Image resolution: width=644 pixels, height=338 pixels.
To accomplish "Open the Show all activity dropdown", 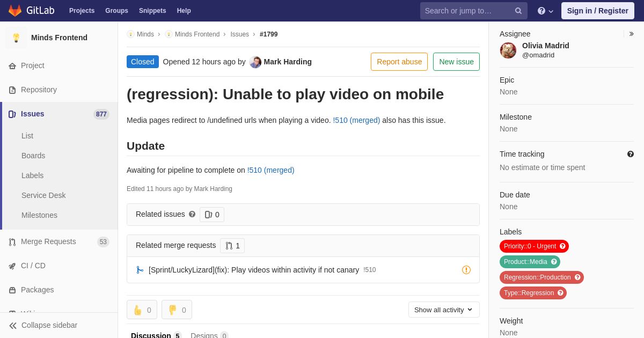I will click(444, 310).
